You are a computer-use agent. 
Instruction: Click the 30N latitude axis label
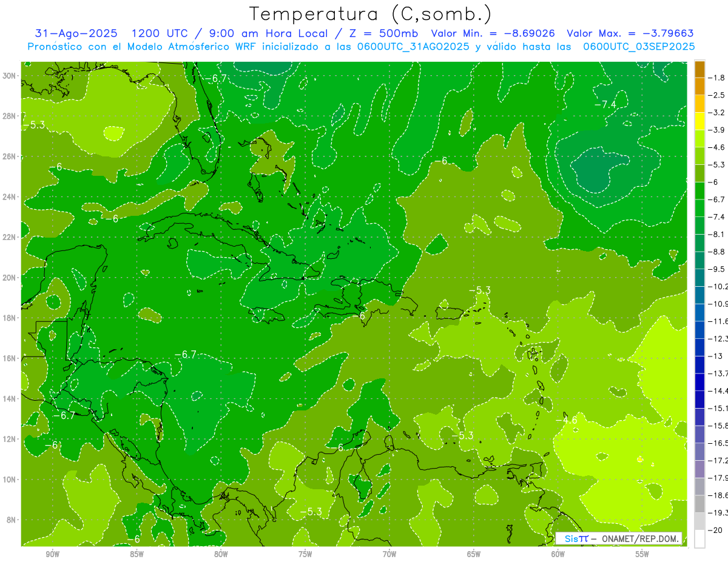(x=10, y=76)
